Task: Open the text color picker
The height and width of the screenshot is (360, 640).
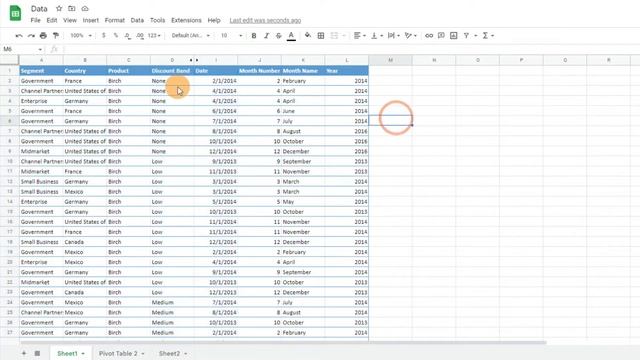Action: click(x=291, y=36)
